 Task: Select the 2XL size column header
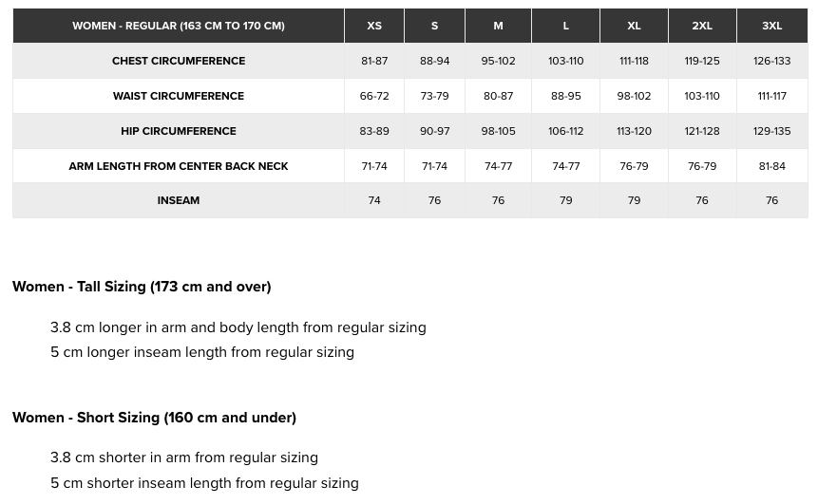coord(702,26)
